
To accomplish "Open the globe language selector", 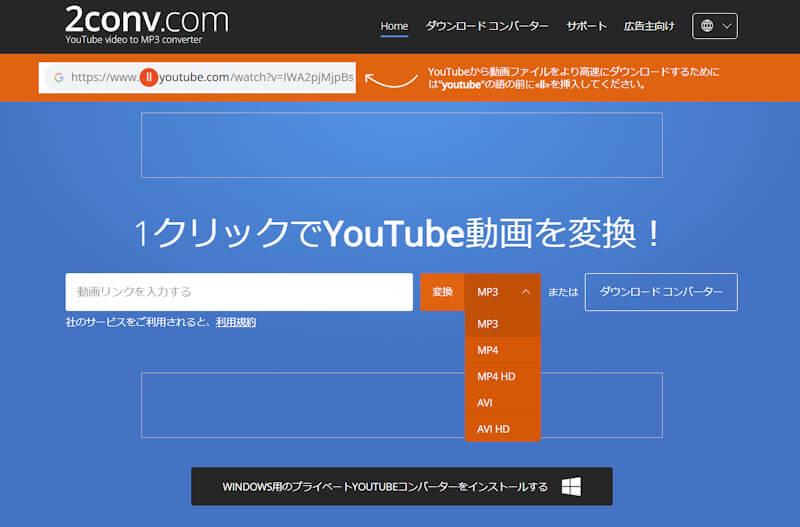I will (714, 26).
